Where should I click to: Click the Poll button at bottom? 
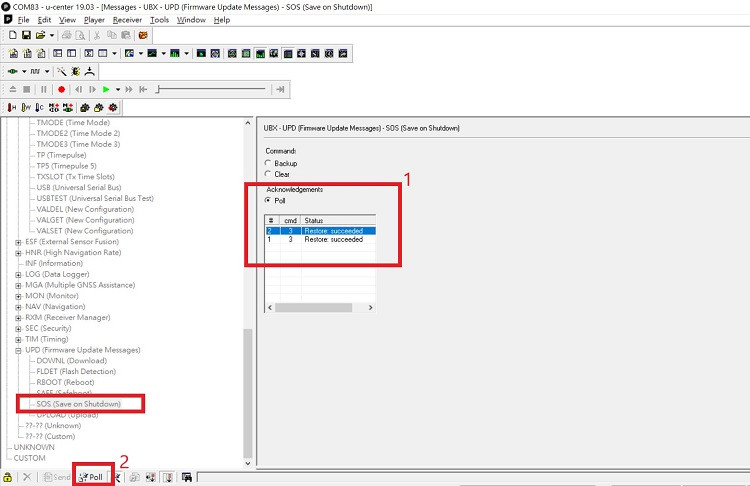(90, 477)
